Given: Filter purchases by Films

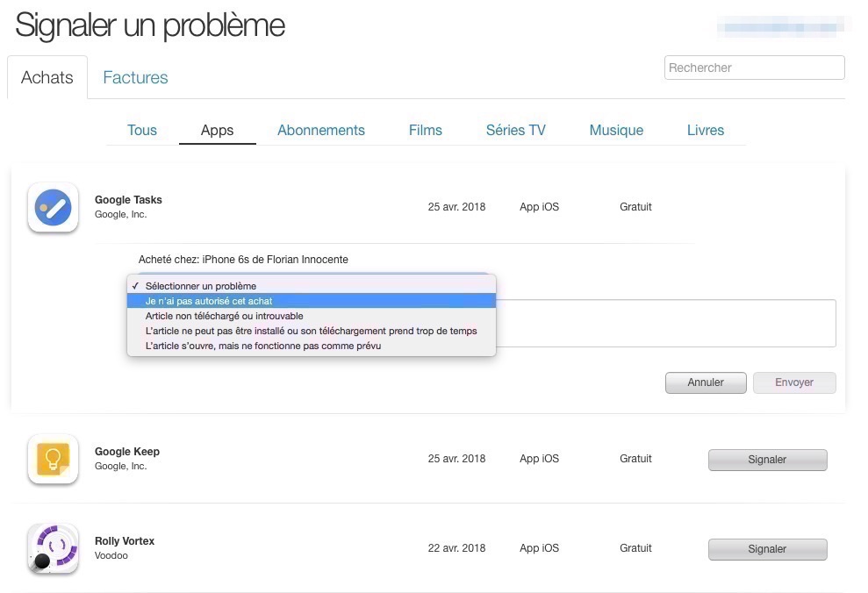Looking at the screenshot, I should click(x=426, y=130).
